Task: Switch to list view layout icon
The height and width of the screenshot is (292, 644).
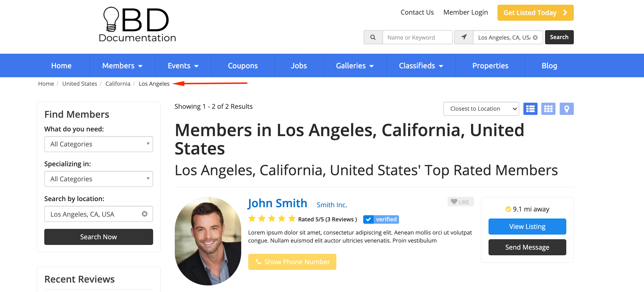Action: [x=530, y=109]
